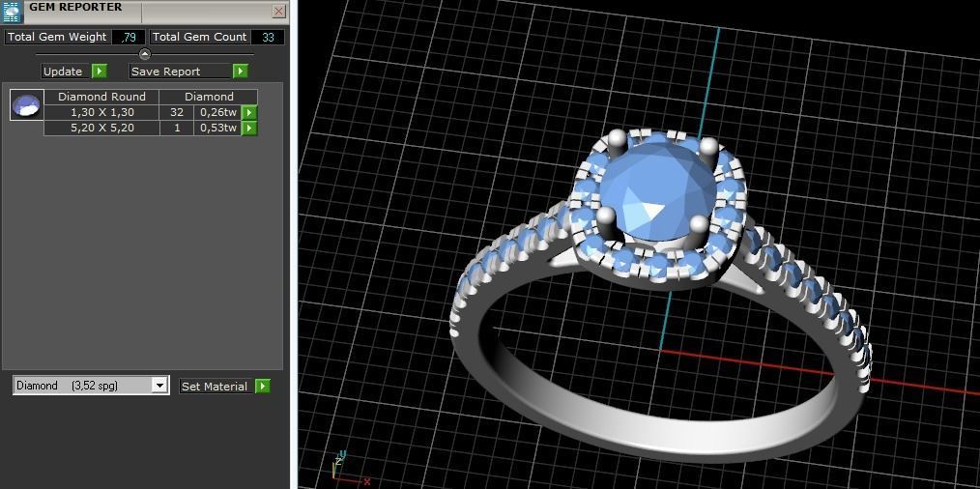This screenshot has height=489, width=980.
Task: Click the 'Total Gem Count' label
Action: [199, 37]
